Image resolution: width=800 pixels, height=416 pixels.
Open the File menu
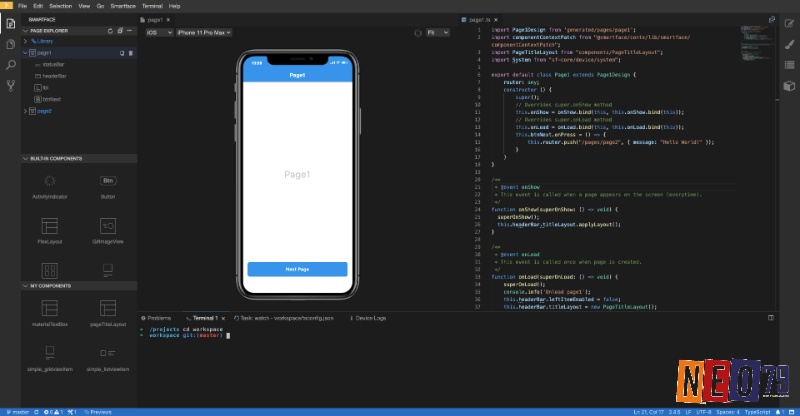coord(22,6)
